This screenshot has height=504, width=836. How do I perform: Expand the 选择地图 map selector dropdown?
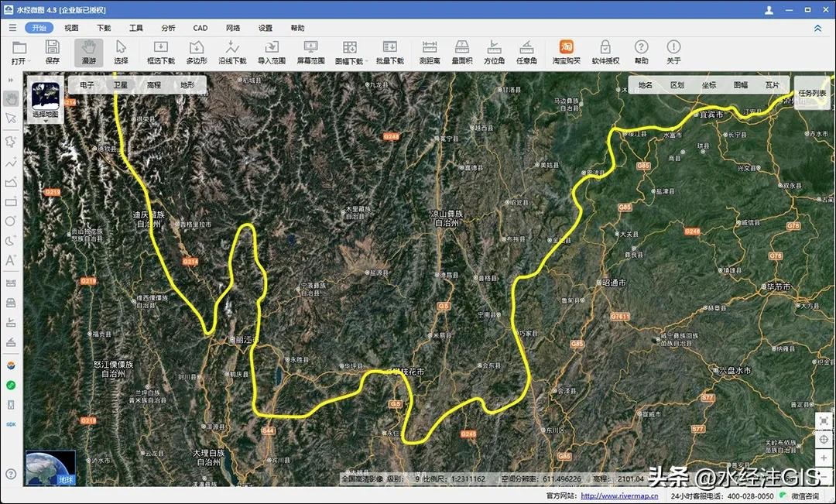pyautogui.click(x=45, y=121)
